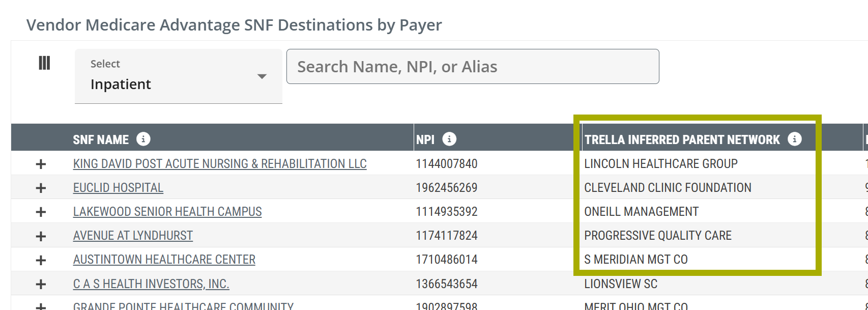Click the NPI info icon
Image resolution: width=868 pixels, height=310 pixels.
tap(449, 139)
